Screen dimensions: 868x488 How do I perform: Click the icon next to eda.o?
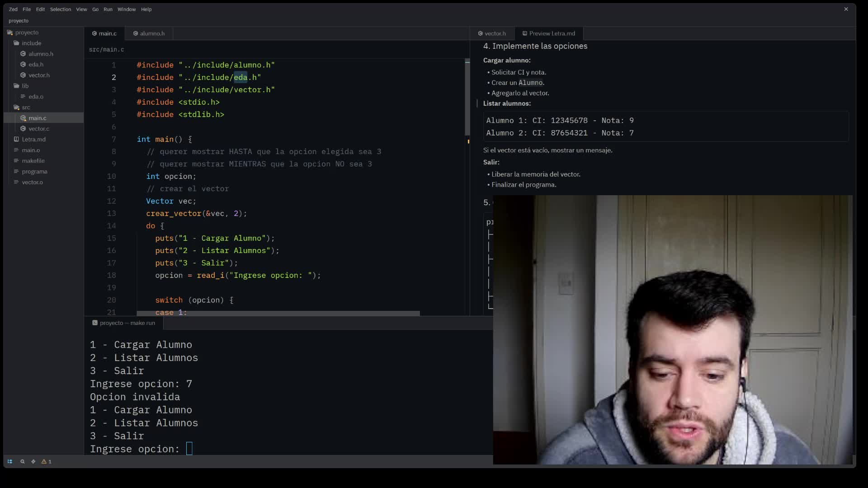(x=23, y=97)
